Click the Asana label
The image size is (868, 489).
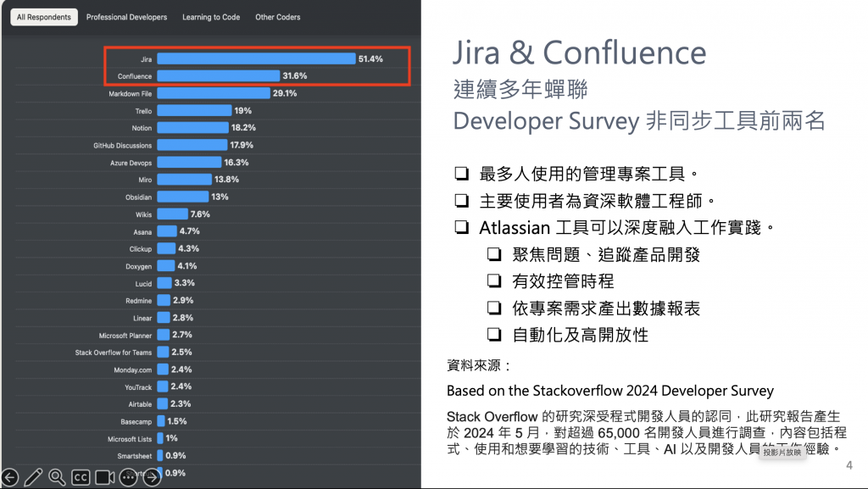[x=142, y=232]
